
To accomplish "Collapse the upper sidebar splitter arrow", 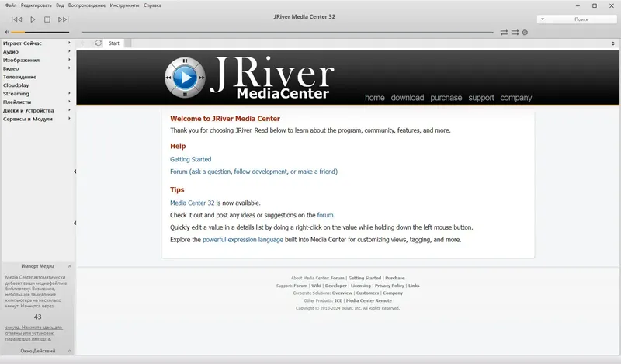I will coord(75,172).
